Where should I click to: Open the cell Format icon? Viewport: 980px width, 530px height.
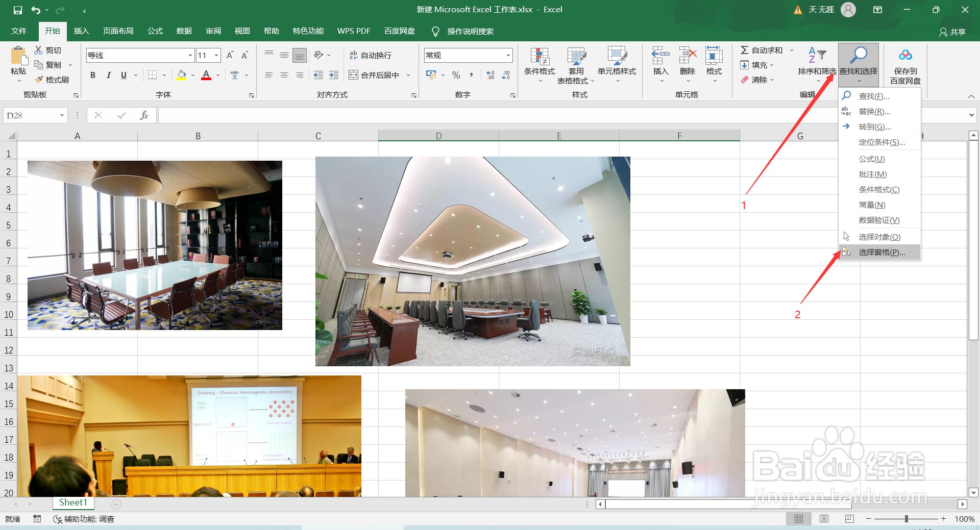(x=714, y=55)
